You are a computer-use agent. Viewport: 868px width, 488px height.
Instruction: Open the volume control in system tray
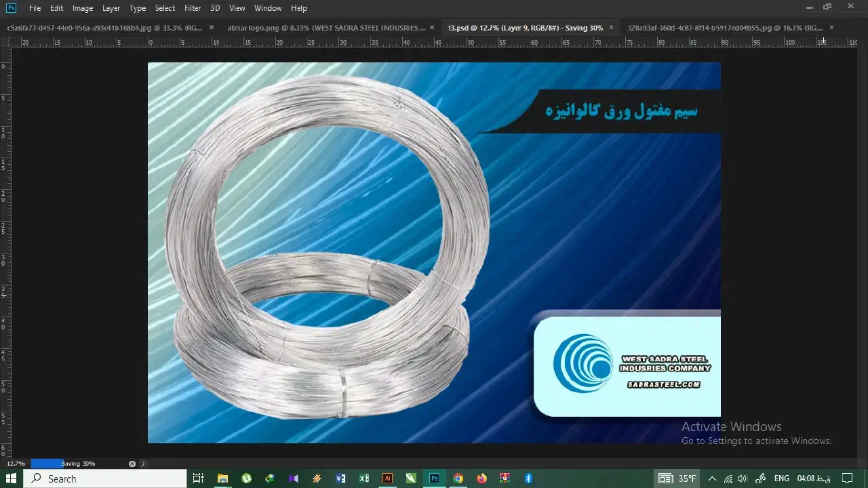tap(742, 479)
